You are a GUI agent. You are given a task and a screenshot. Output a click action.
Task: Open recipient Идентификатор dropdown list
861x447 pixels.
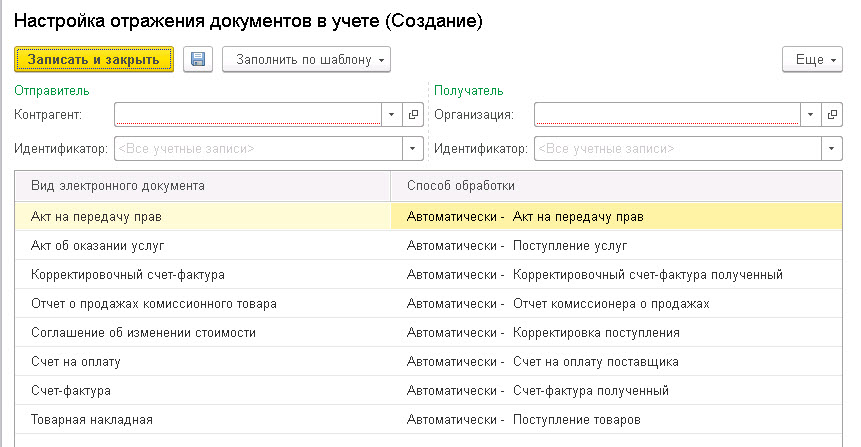point(831,149)
